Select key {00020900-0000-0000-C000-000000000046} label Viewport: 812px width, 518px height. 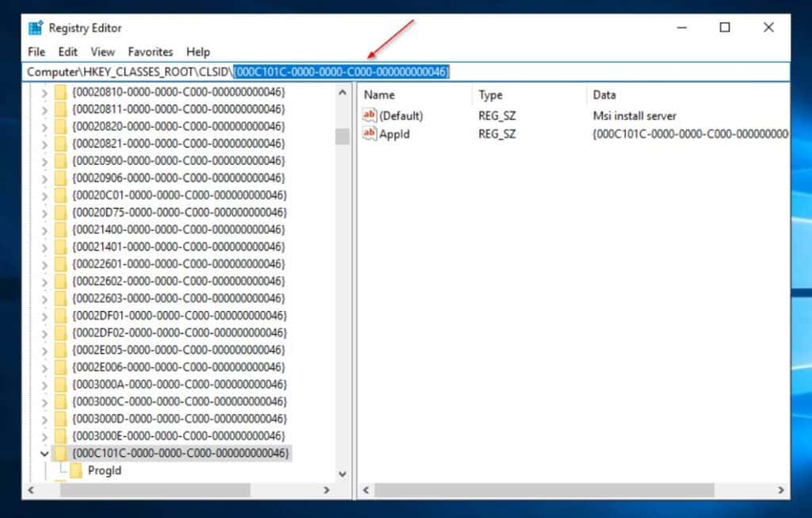click(178, 160)
